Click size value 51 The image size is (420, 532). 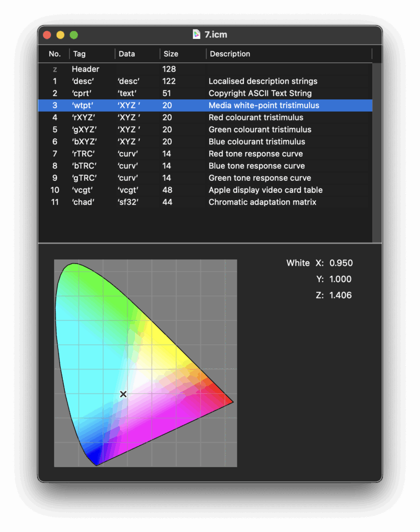[x=167, y=94]
